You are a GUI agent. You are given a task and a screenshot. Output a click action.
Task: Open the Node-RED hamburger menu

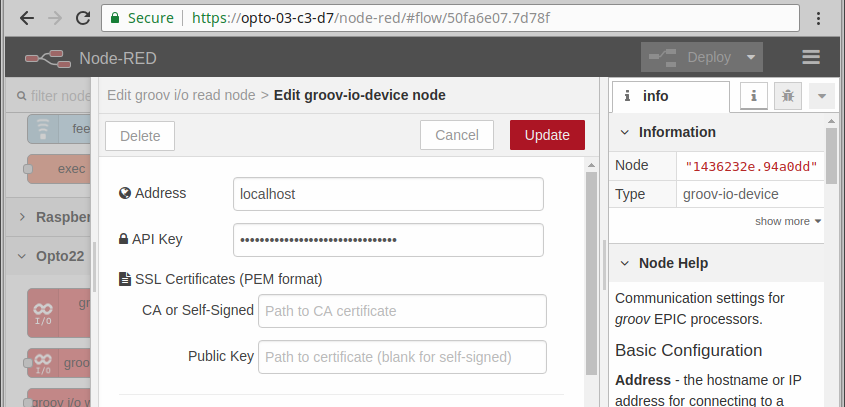(811, 57)
